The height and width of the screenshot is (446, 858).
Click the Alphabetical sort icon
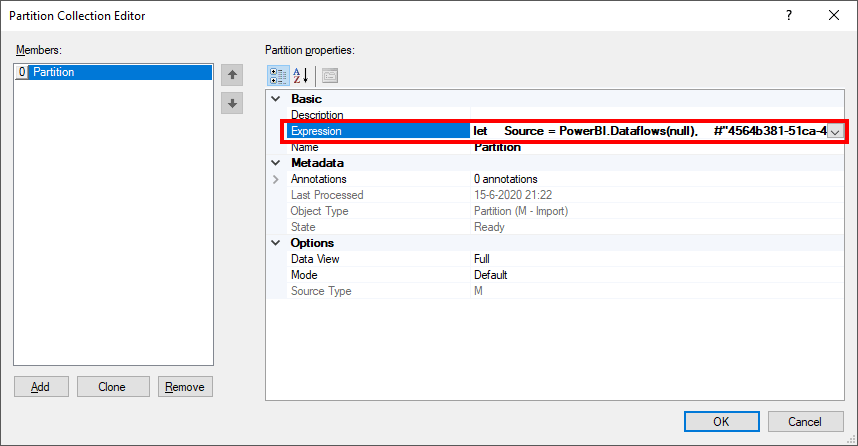coord(299,75)
